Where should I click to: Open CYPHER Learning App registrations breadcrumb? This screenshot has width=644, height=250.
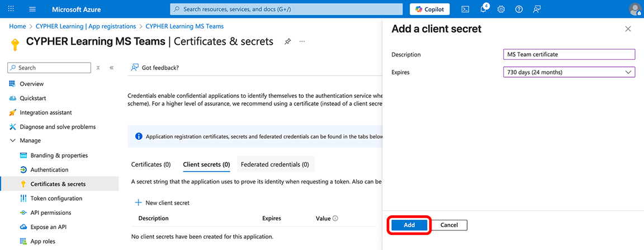85,26
